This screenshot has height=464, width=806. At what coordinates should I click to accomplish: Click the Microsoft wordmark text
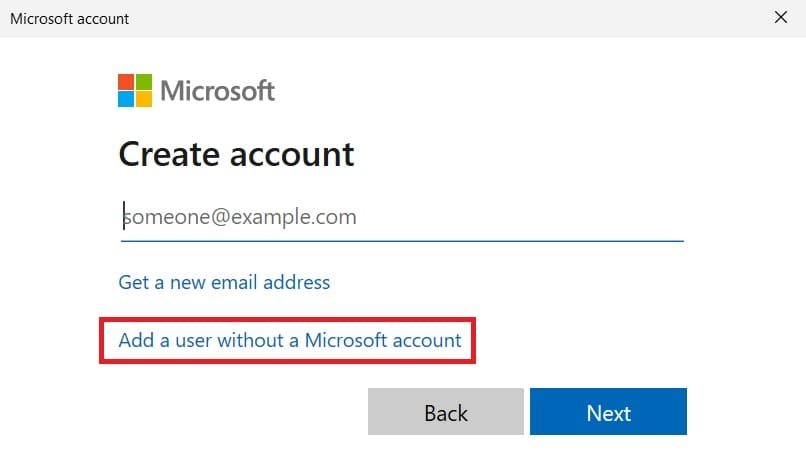coord(217,91)
